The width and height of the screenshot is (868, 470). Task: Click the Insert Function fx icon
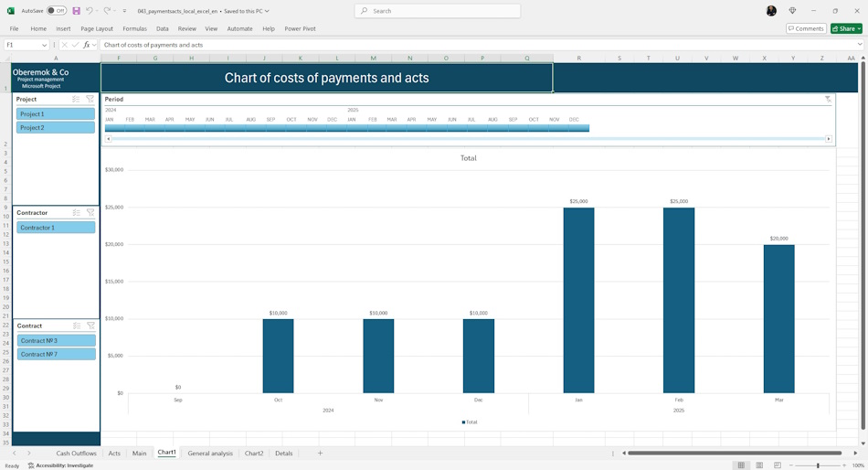coord(87,45)
